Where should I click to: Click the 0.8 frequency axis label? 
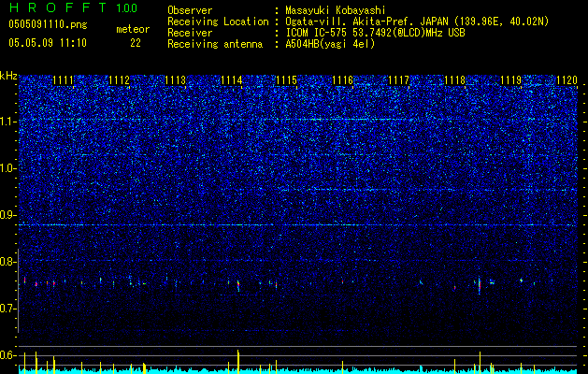click(8, 262)
